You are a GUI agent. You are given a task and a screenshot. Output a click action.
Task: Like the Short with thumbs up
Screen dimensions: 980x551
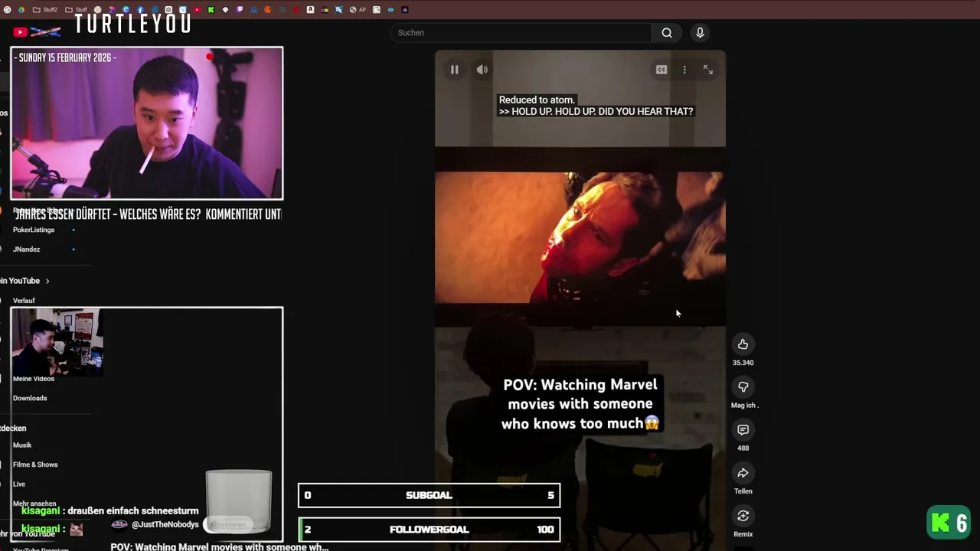click(743, 344)
